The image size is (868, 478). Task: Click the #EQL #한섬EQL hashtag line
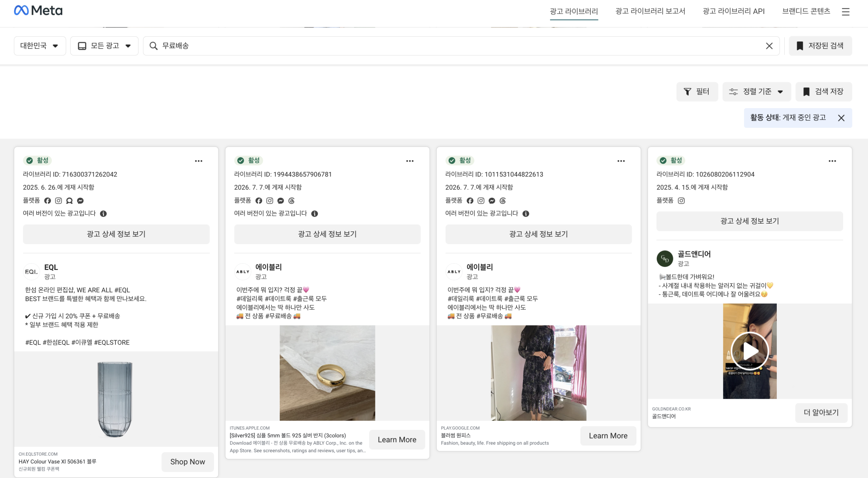pyautogui.click(x=77, y=342)
